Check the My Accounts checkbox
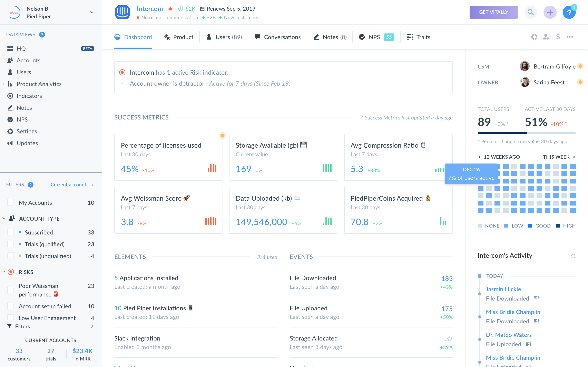This screenshot has height=367, width=588. (x=11, y=202)
